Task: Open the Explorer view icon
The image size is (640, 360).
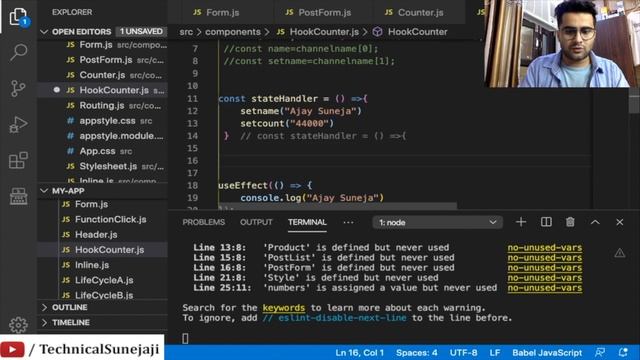Action: [18, 17]
